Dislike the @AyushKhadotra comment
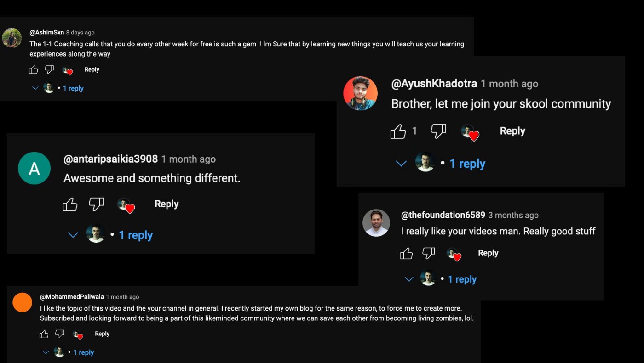The width and height of the screenshot is (644, 363). pyautogui.click(x=438, y=131)
